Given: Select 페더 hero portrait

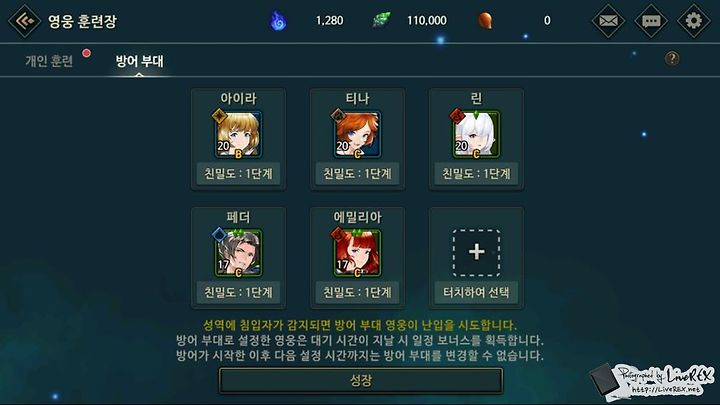Looking at the screenshot, I should click(238, 253).
